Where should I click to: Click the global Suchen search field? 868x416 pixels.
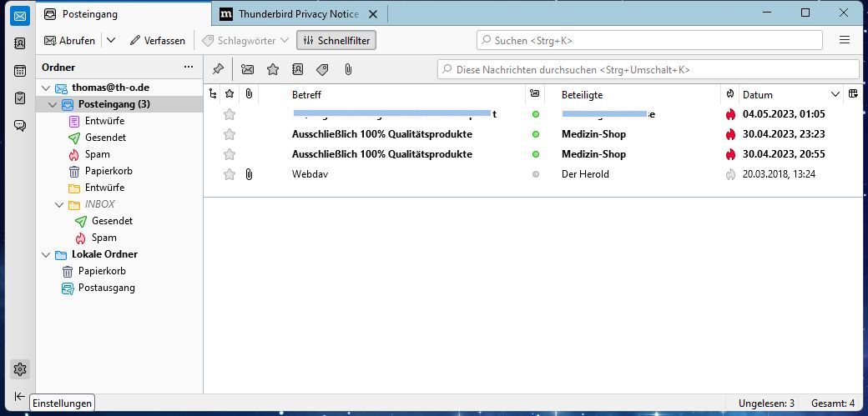coord(649,40)
